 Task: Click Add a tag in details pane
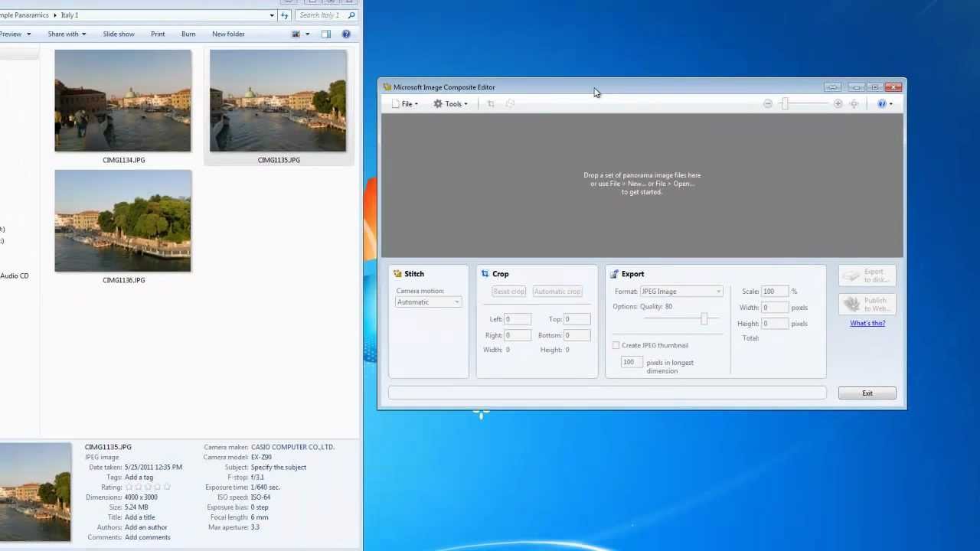139,478
